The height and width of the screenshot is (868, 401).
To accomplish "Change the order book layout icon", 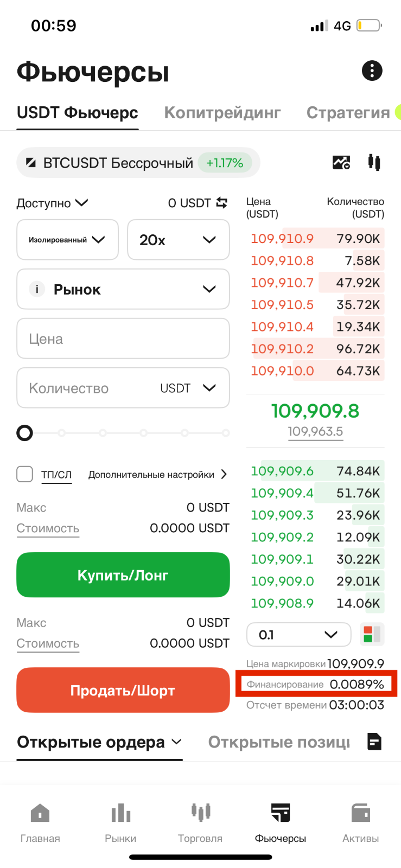I will pyautogui.click(x=372, y=634).
